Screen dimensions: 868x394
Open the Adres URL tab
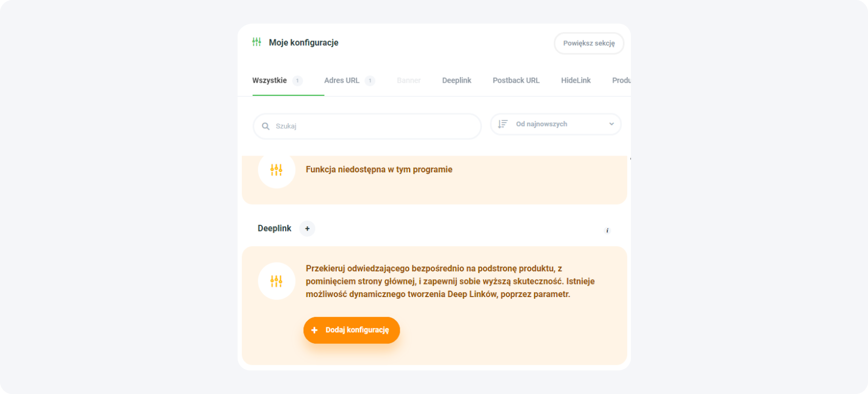[x=342, y=81]
